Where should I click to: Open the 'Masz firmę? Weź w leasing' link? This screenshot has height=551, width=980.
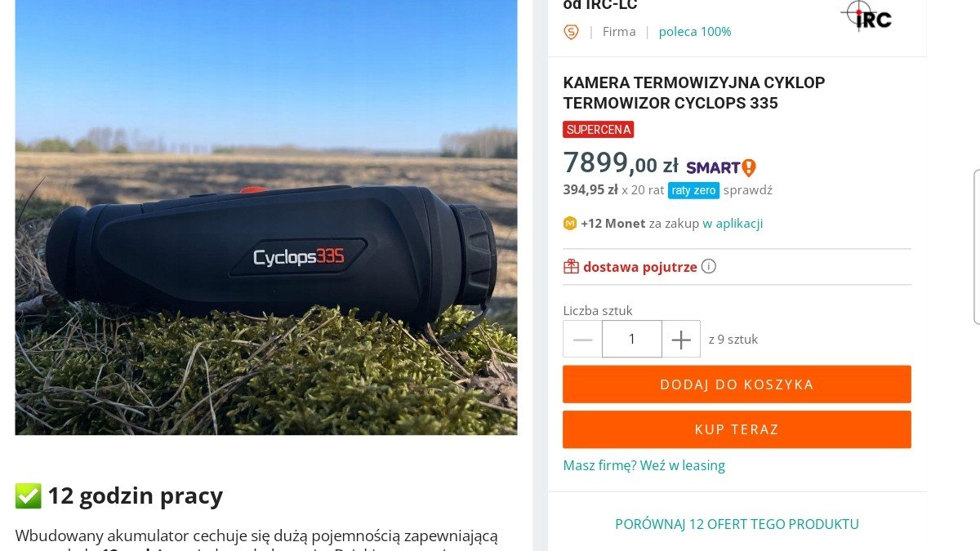point(644,465)
